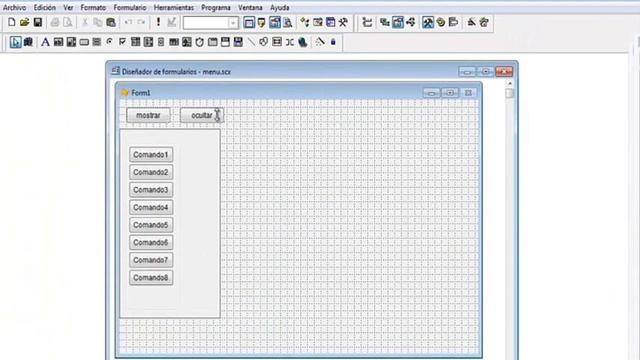The width and height of the screenshot is (640, 360).
Task: Select the Check Box control tool
Action: tap(122, 42)
